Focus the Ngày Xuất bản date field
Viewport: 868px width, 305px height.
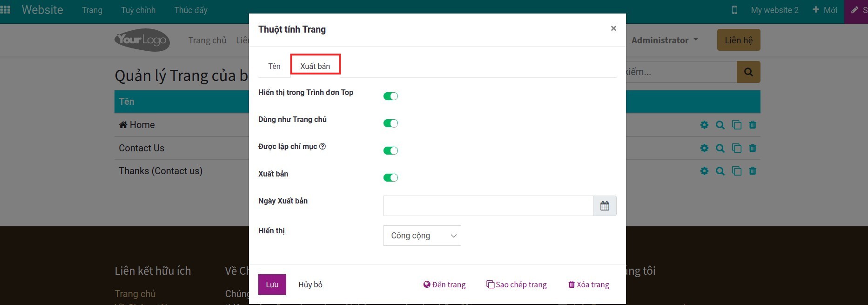[x=488, y=206]
